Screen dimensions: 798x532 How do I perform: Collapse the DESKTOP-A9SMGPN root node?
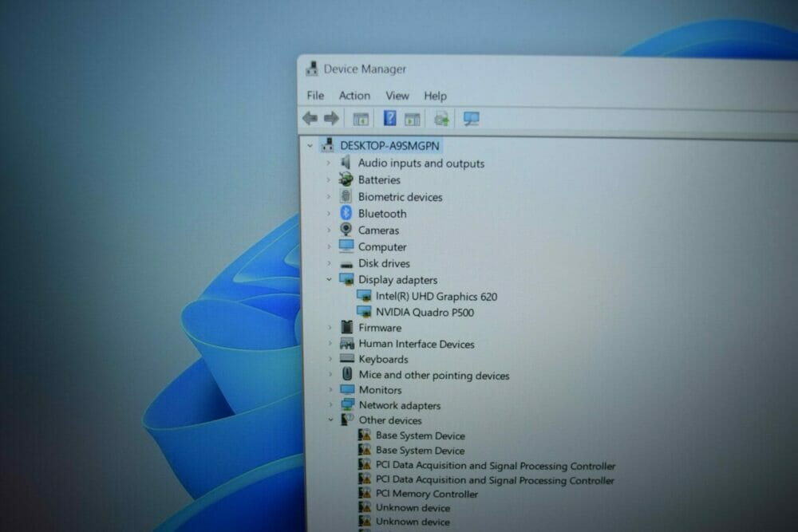pyautogui.click(x=310, y=146)
